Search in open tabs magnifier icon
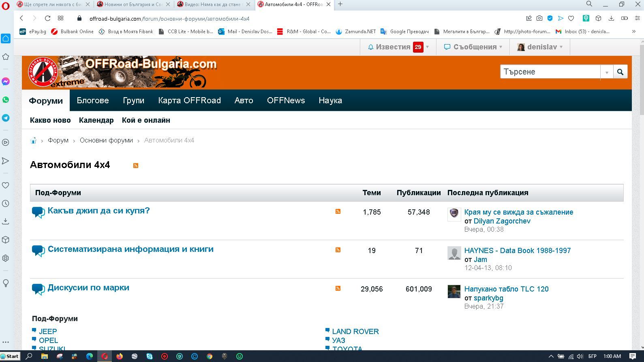 589,4
